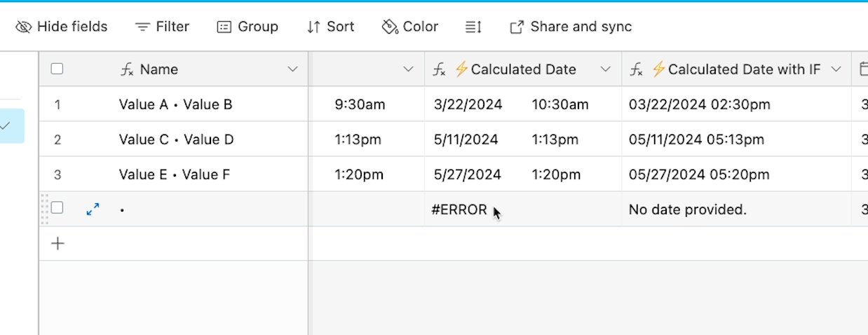Select the 05/27/2024 05:20pm cell
The image size is (868, 335).
[736, 175]
